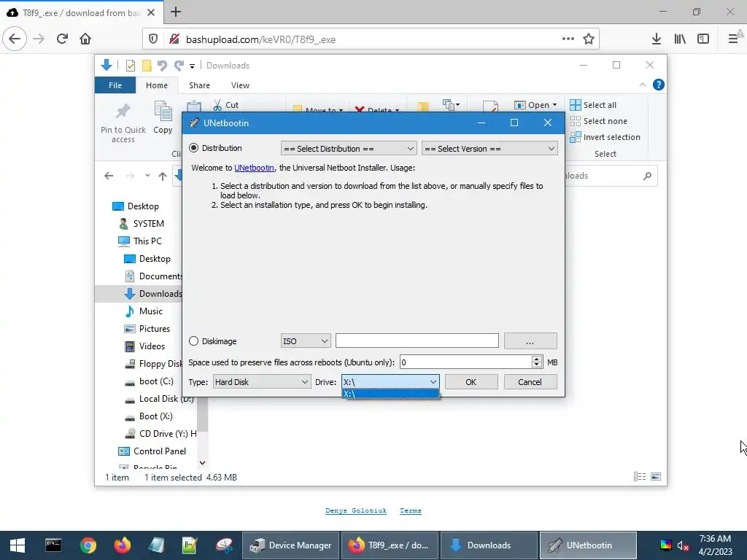Open the File tab in Explorer ribbon
The width and height of the screenshot is (747, 560).
coord(115,85)
